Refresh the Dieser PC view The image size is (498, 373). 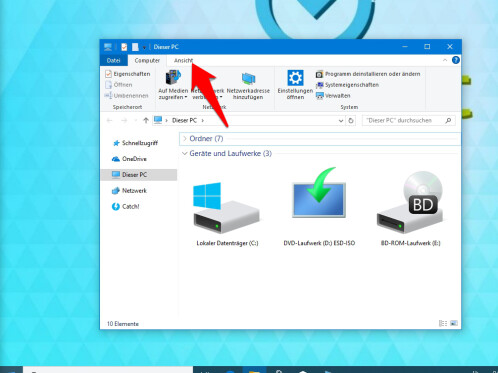point(351,121)
